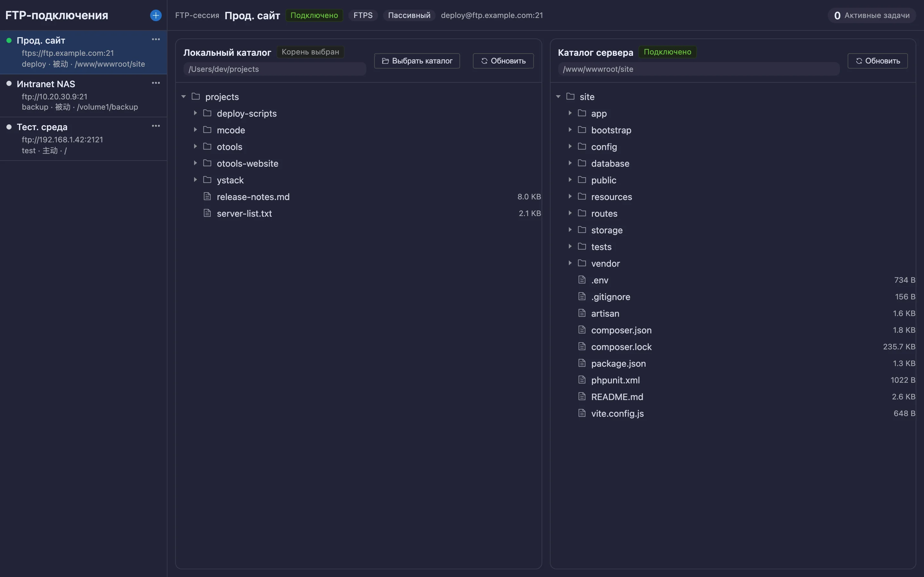This screenshot has height=577, width=924.
Task: Collapse the server site root folder
Action: (x=558, y=96)
